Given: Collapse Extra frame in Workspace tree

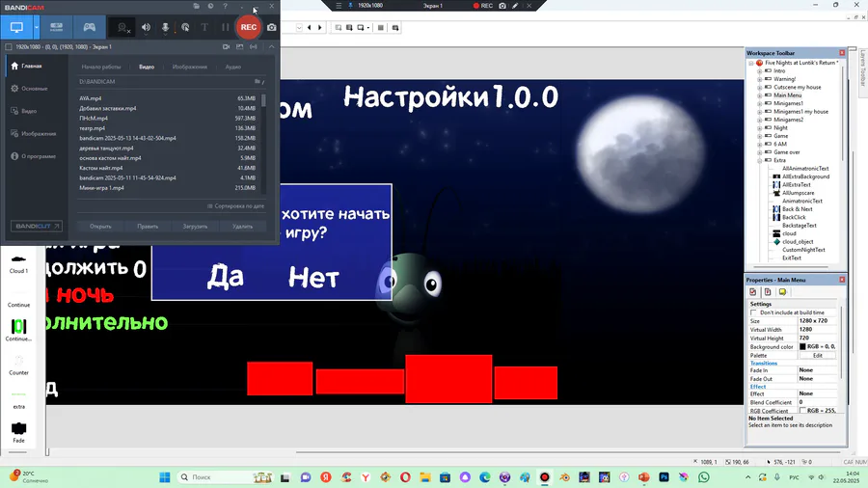Looking at the screenshot, I should (760, 160).
